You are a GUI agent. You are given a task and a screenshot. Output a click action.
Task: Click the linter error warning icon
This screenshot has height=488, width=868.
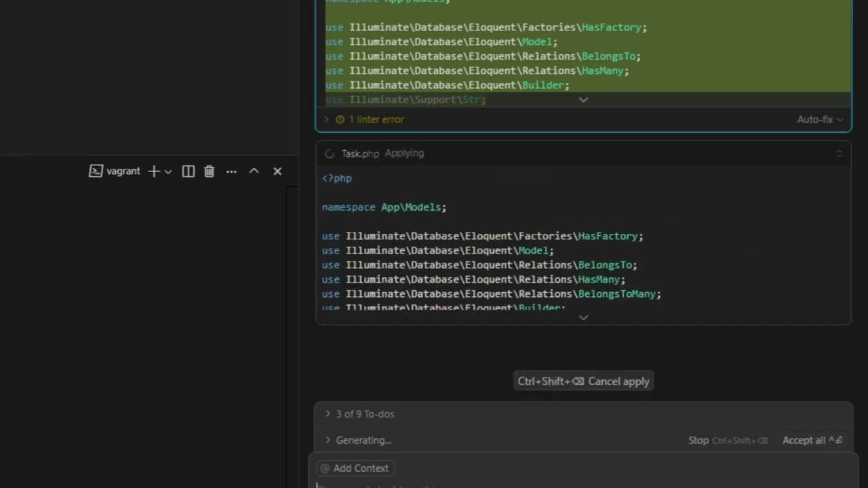[340, 119]
